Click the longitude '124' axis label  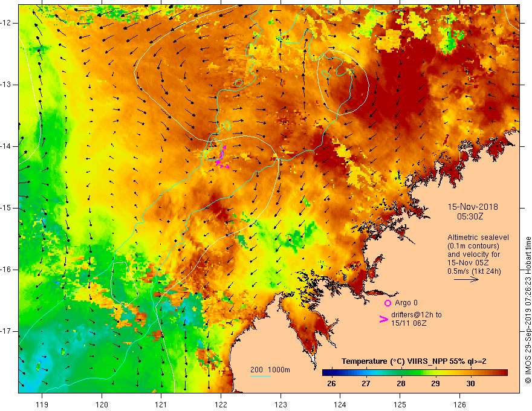click(340, 404)
